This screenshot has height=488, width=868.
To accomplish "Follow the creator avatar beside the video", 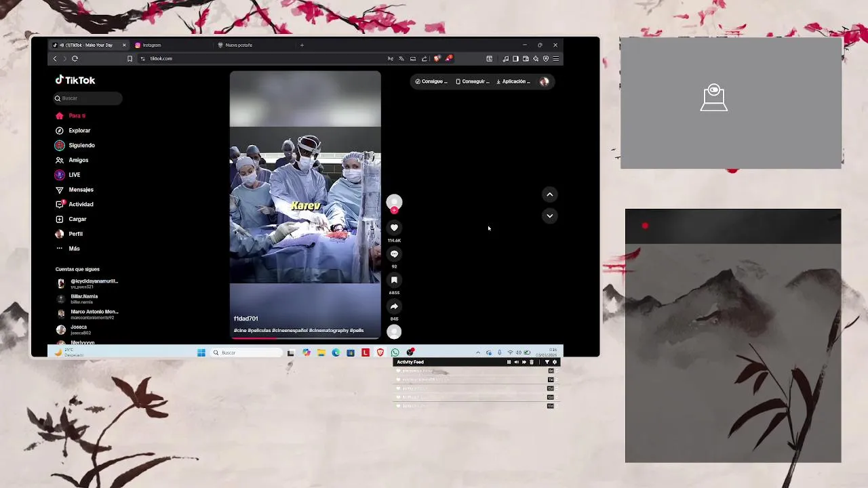I will click(x=394, y=202).
